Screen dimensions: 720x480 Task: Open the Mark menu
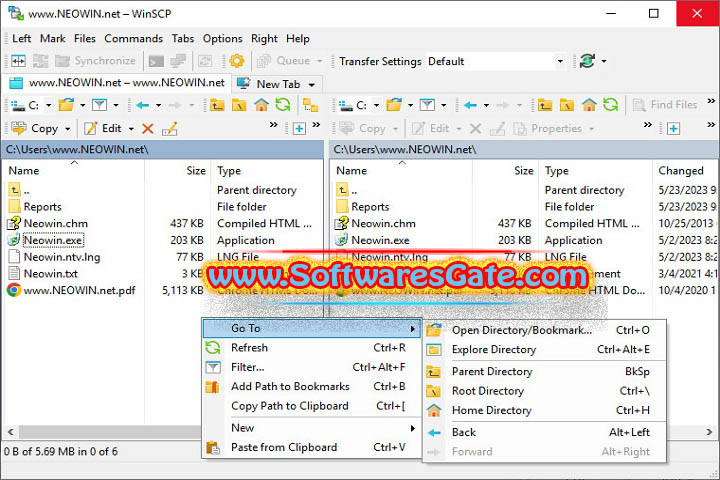[x=53, y=39]
